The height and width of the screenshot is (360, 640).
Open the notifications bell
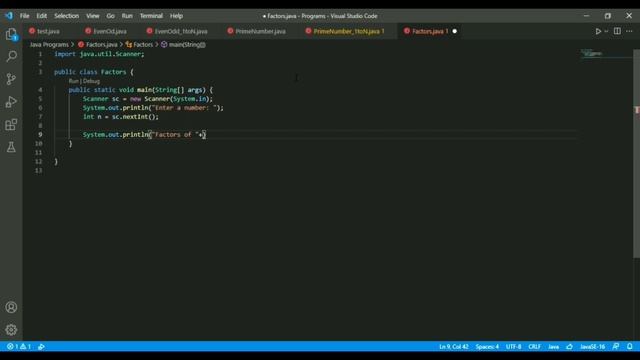630,347
